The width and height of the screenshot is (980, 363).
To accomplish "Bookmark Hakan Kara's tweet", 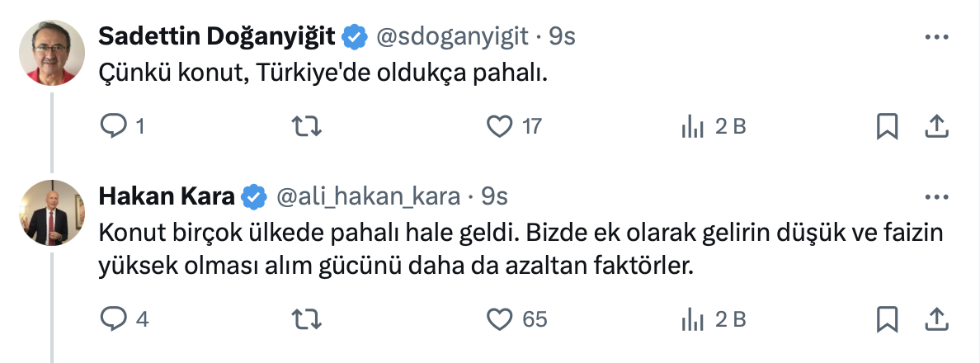I will tap(887, 318).
